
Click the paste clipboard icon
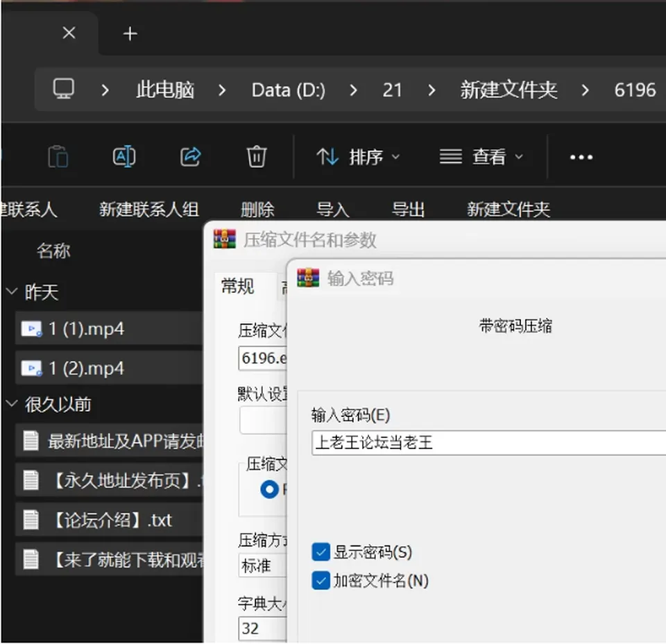pos(58,157)
